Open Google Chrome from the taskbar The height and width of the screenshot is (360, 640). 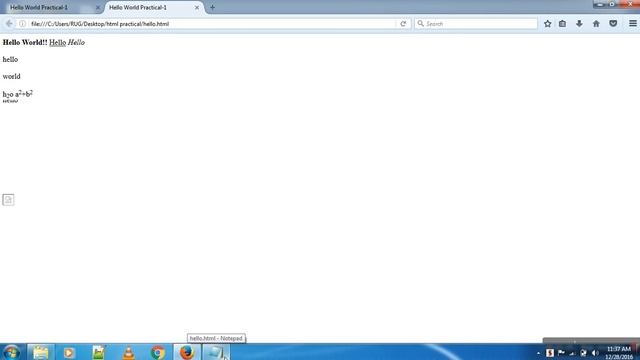[158, 352]
